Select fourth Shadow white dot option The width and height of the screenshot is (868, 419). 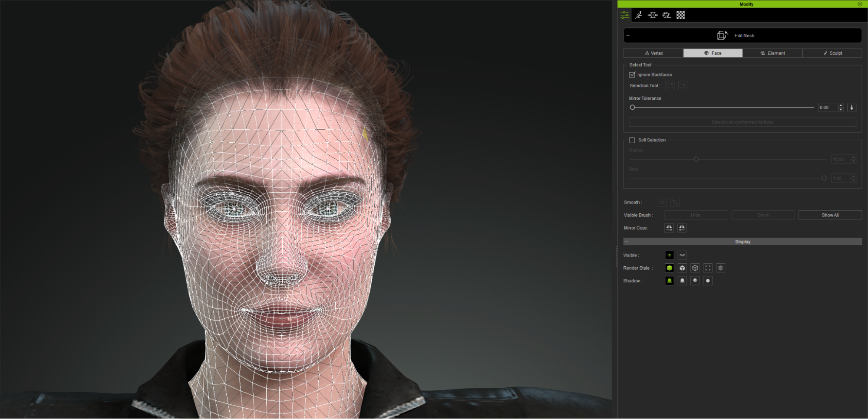point(708,281)
